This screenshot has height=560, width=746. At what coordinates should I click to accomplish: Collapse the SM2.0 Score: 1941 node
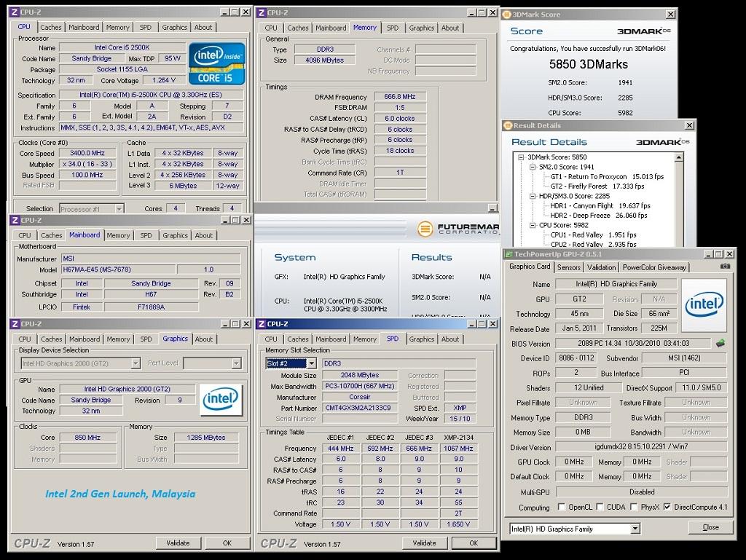[x=533, y=167]
